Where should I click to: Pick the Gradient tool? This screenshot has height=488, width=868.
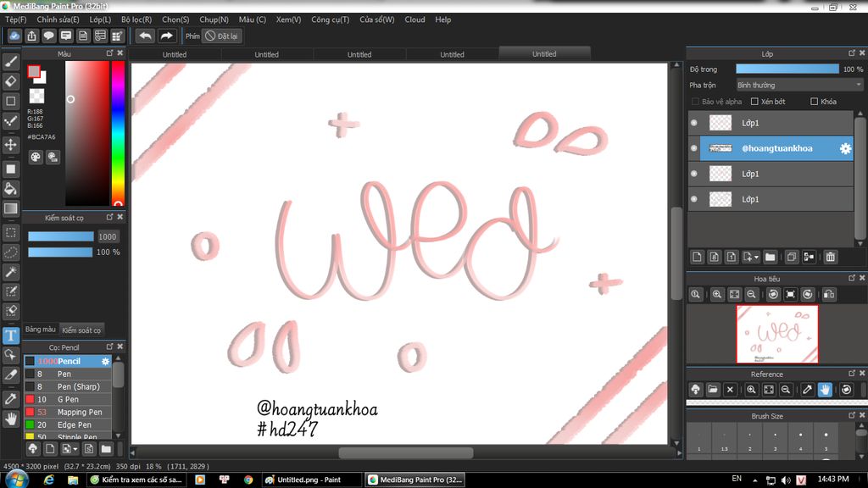point(11,208)
